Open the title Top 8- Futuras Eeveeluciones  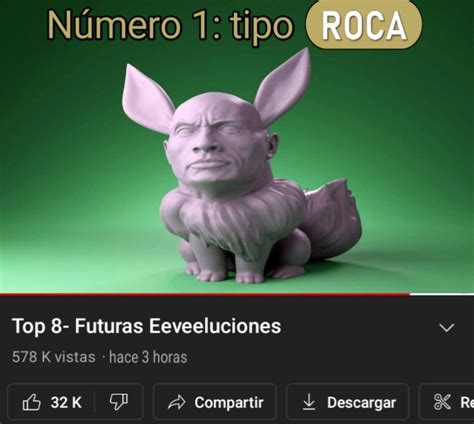coord(146,326)
